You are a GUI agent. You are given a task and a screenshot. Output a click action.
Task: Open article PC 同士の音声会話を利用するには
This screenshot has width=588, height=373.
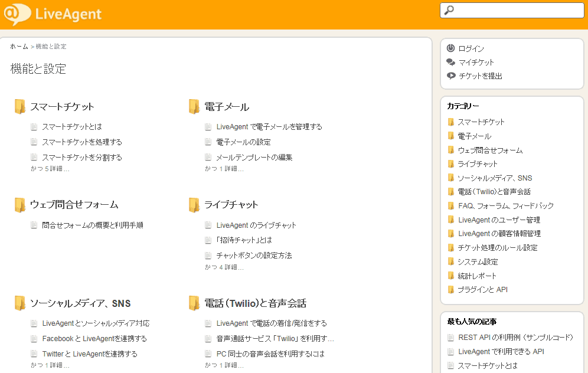click(270, 354)
